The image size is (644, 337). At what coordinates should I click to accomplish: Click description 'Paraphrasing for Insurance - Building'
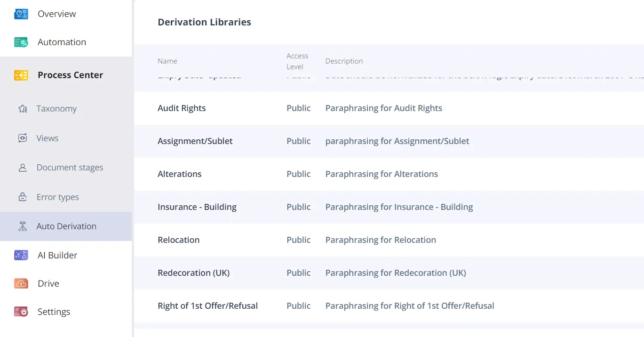399,207
